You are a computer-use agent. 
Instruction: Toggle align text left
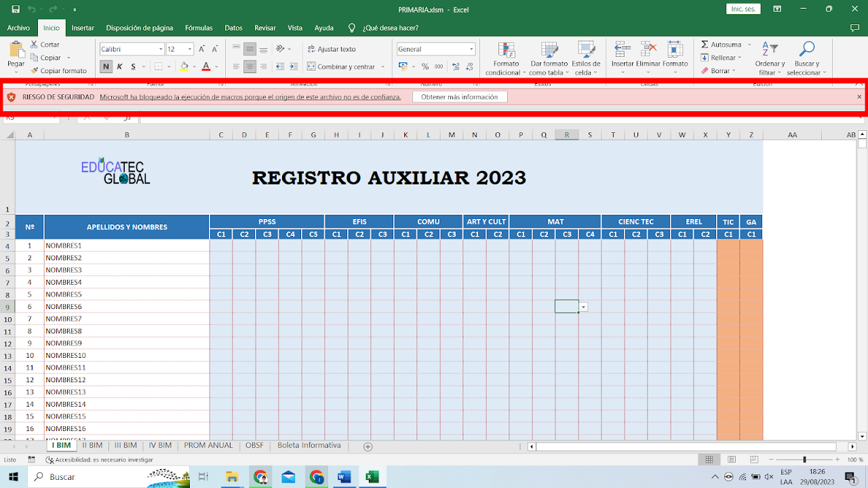tap(236, 66)
